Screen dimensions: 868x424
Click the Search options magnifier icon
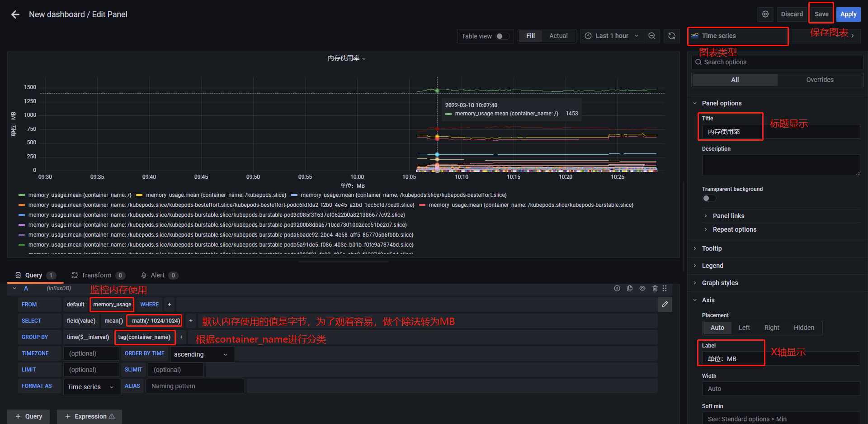[698, 62]
